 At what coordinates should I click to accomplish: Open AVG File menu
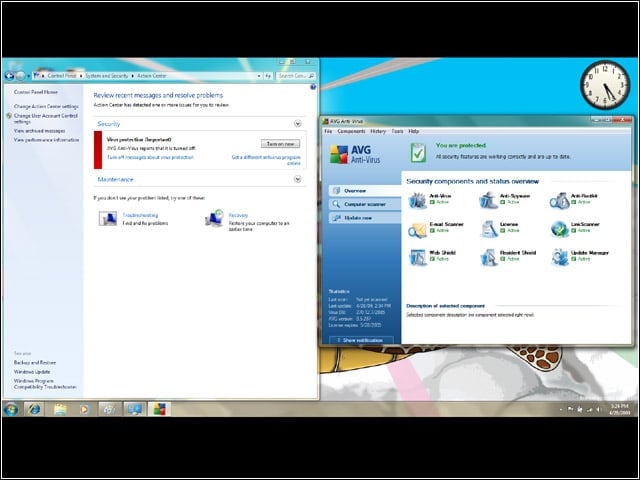[x=328, y=131]
